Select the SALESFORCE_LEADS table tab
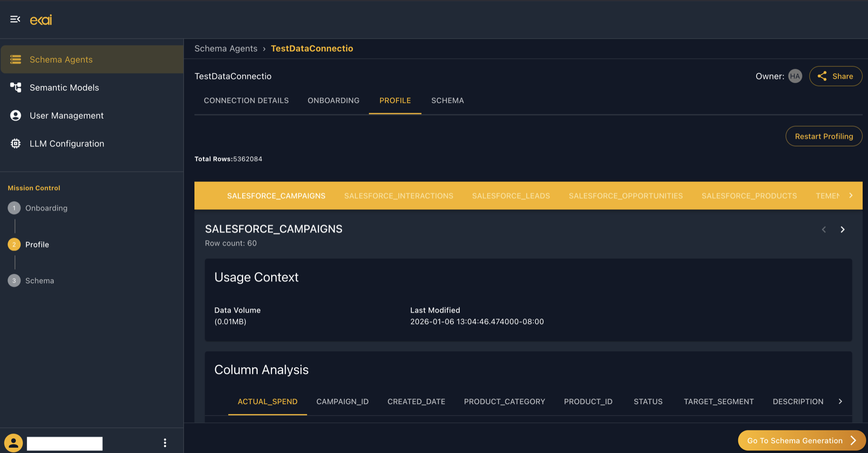This screenshot has width=868, height=453. point(511,196)
